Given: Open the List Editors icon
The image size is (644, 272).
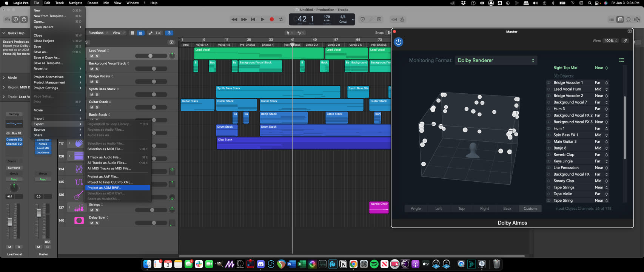Looking at the screenshot, I should point(612,19).
